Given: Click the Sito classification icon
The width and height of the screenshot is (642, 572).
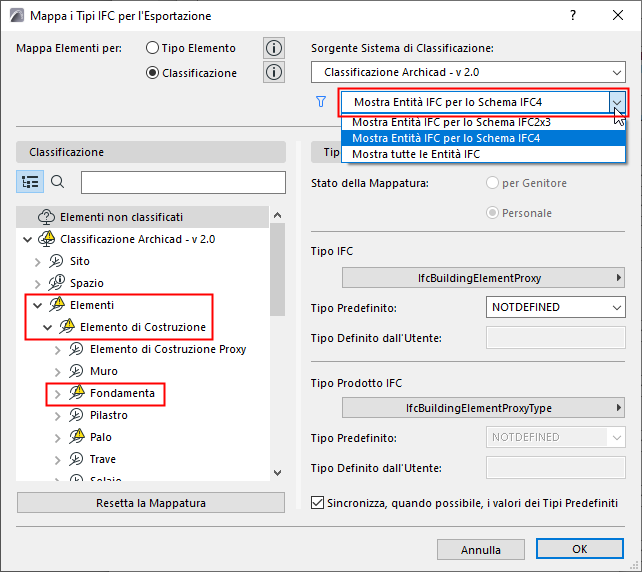Looking at the screenshot, I should (56, 261).
